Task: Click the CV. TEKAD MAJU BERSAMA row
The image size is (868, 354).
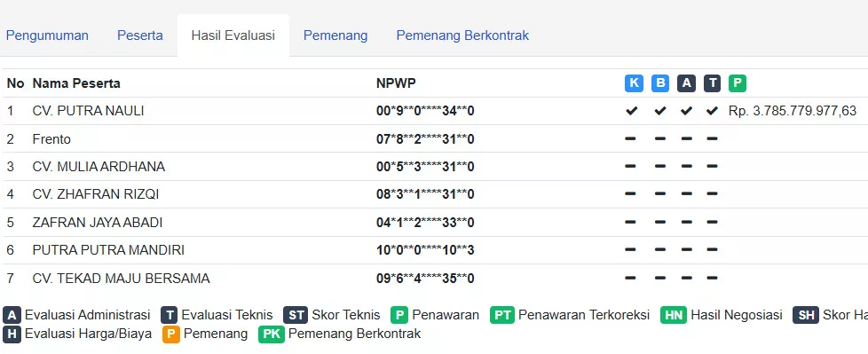Action: [x=434, y=279]
